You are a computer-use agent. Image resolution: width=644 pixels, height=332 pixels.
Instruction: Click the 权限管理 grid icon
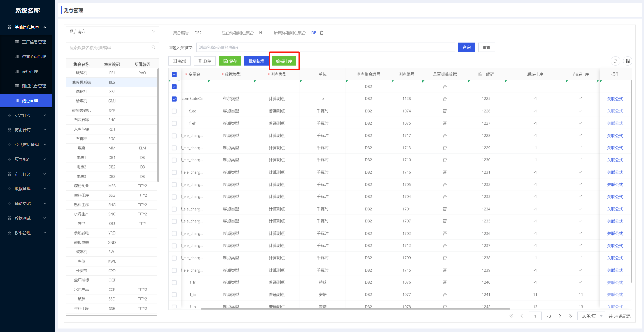click(10, 233)
